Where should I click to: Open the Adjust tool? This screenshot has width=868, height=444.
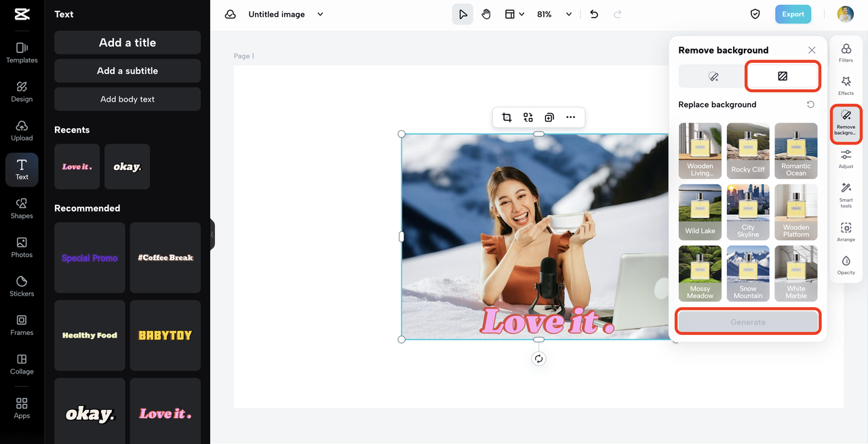[846, 159]
